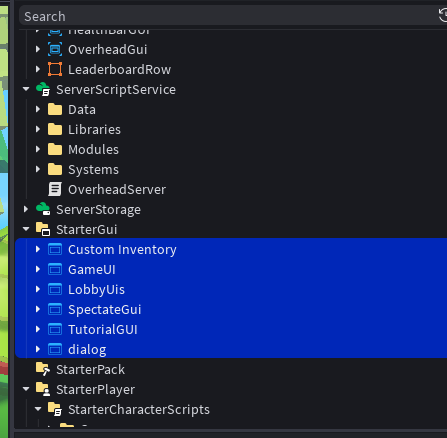Expand the GameUI node

[38, 269]
